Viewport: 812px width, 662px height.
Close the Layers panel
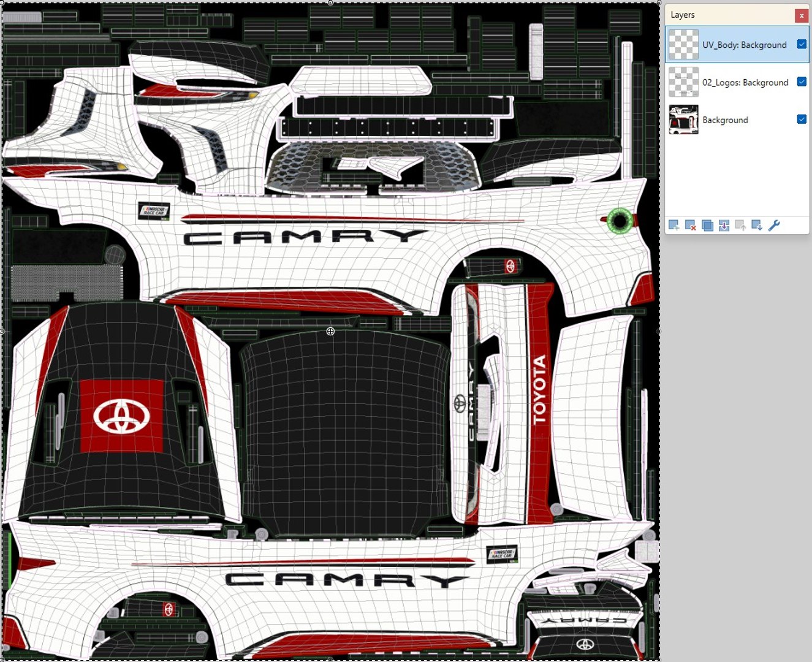coord(801,15)
